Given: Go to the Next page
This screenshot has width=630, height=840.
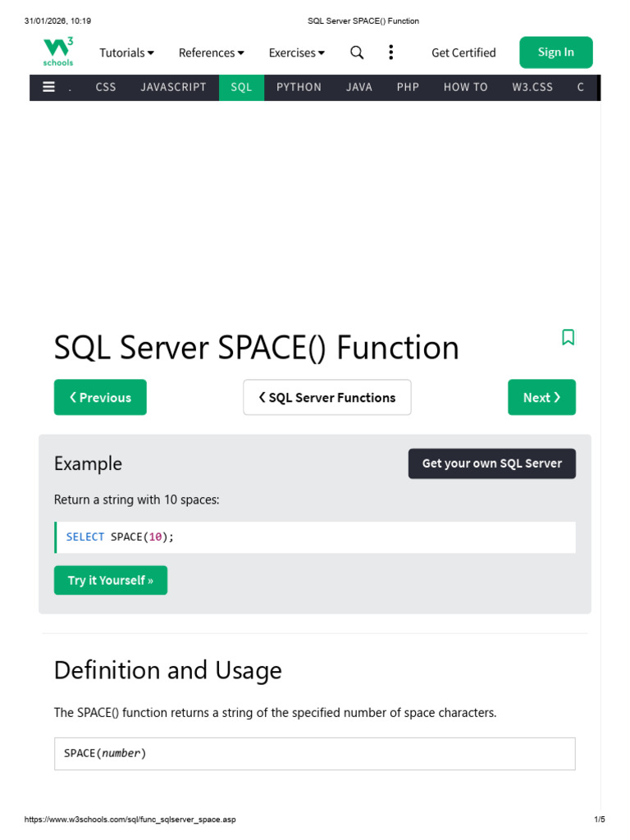Looking at the screenshot, I should click(x=541, y=397).
